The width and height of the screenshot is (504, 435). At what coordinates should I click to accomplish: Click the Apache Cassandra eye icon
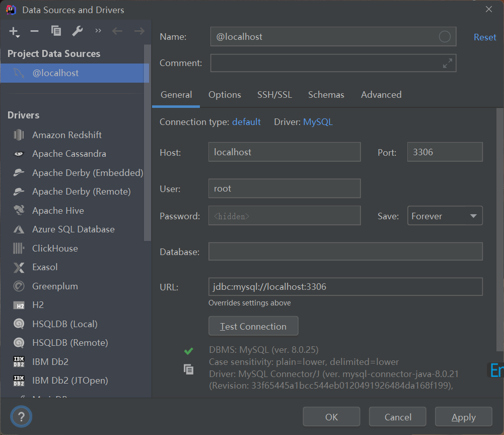19,154
